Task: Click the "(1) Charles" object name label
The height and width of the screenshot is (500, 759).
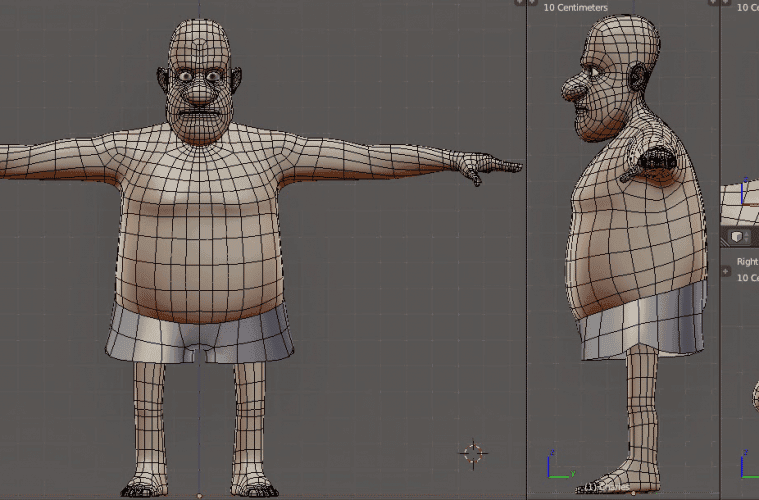Action: point(605,488)
